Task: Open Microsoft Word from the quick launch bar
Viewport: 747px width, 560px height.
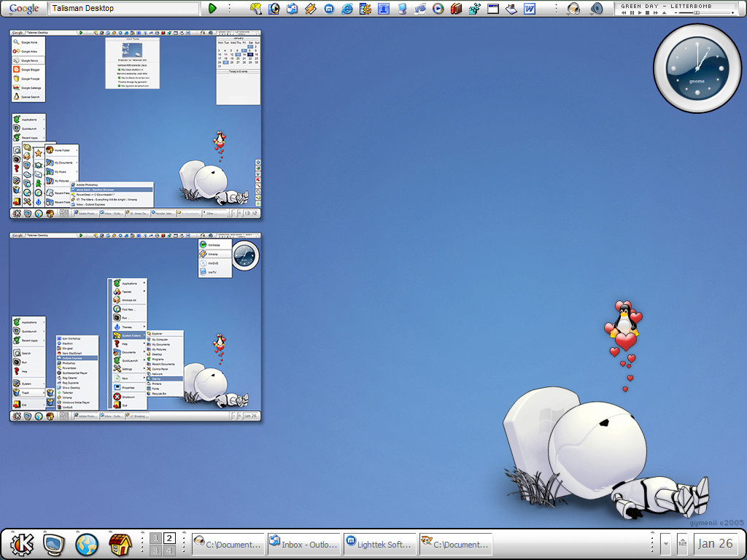Action: [530, 9]
